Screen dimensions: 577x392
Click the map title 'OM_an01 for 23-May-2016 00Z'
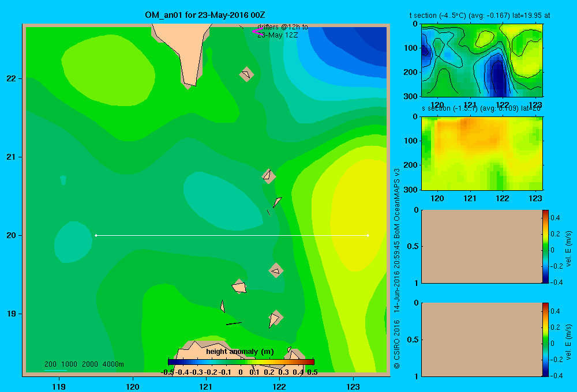tap(205, 15)
